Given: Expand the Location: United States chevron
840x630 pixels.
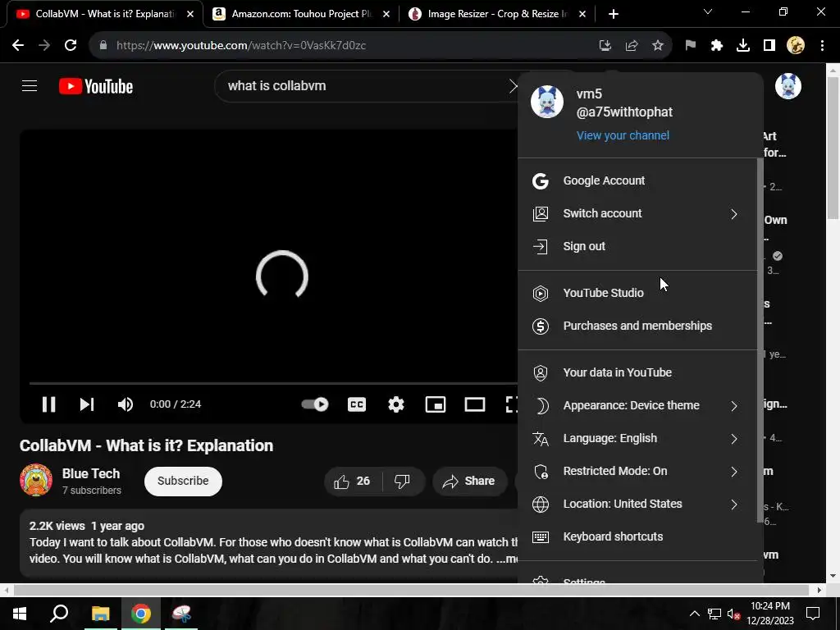Looking at the screenshot, I should click(733, 504).
